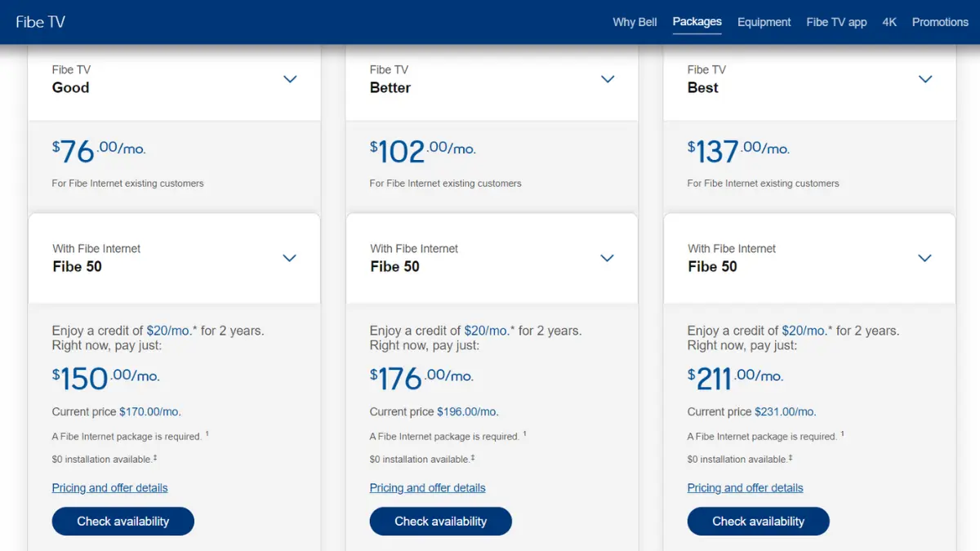Open the Promotions navigation item
This screenshot has width=980, height=551.
pos(940,22)
